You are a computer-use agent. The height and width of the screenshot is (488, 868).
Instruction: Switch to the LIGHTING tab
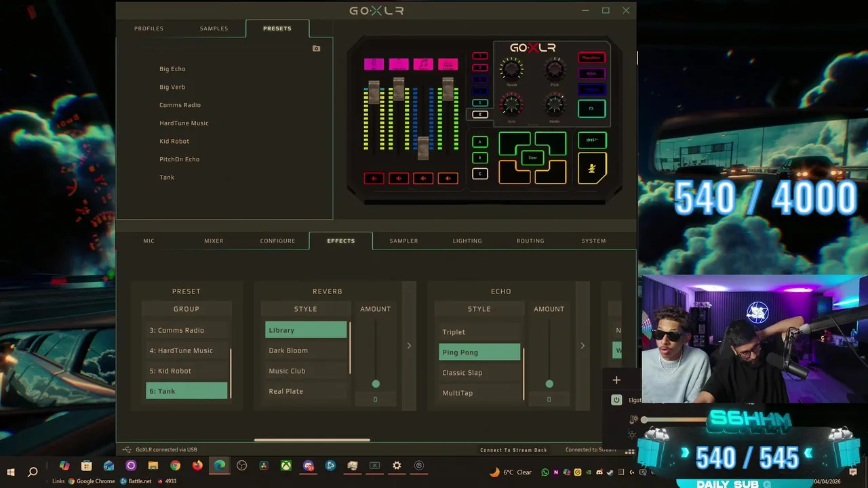tap(467, 241)
